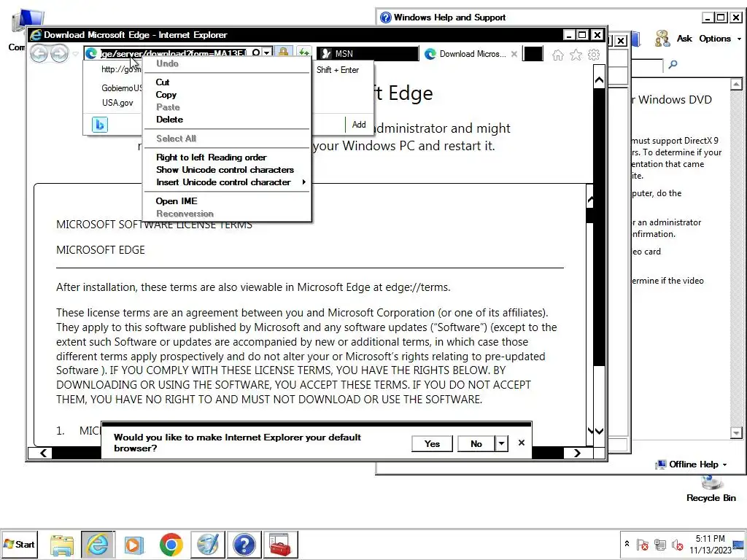Click the Help and Support search magnifier
The width and height of the screenshot is (747, 560).
(673, 64)
